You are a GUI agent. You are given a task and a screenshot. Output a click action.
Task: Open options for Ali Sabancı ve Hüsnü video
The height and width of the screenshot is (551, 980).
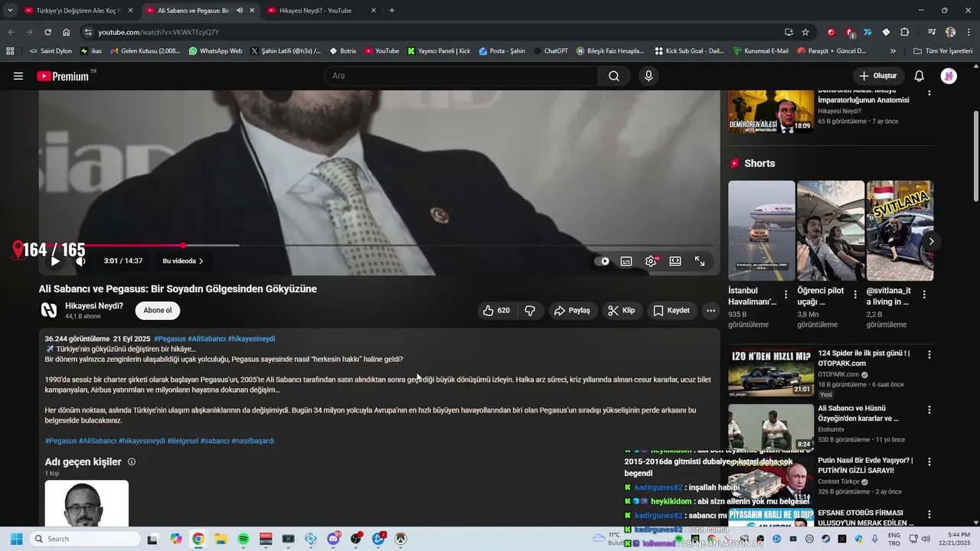pos(929,409)
